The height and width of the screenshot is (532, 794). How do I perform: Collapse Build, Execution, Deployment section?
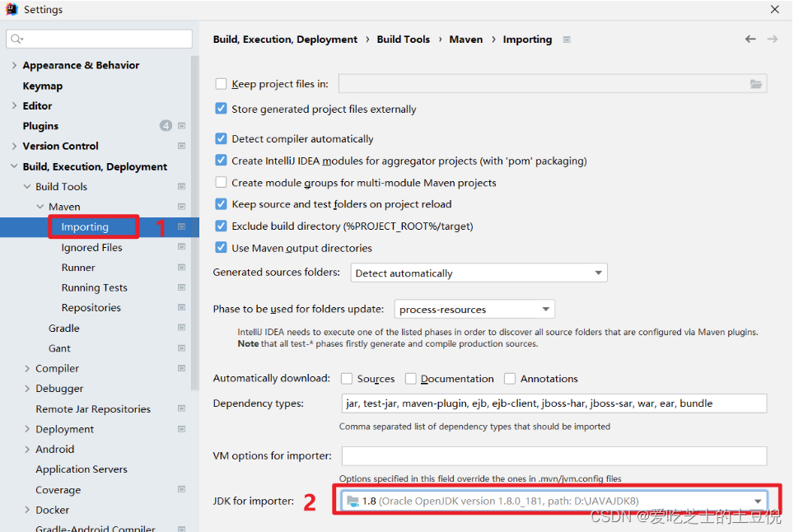[x=14, y=166]
